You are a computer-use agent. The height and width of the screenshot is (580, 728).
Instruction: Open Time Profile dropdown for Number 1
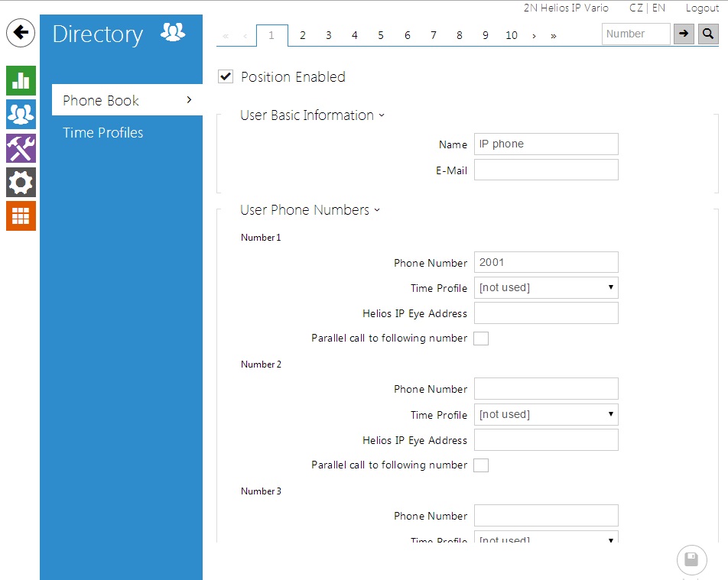click(546, 288)
